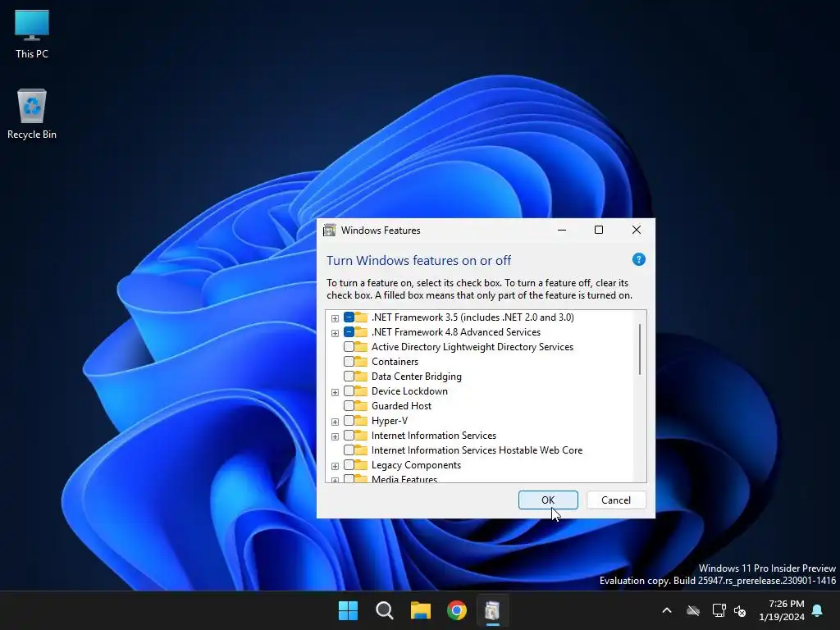Open the taskbar clock showing 7:26 PM
The width and height of the screenshot is (840, 630).
pyautogui.click(x=782, y=610)
